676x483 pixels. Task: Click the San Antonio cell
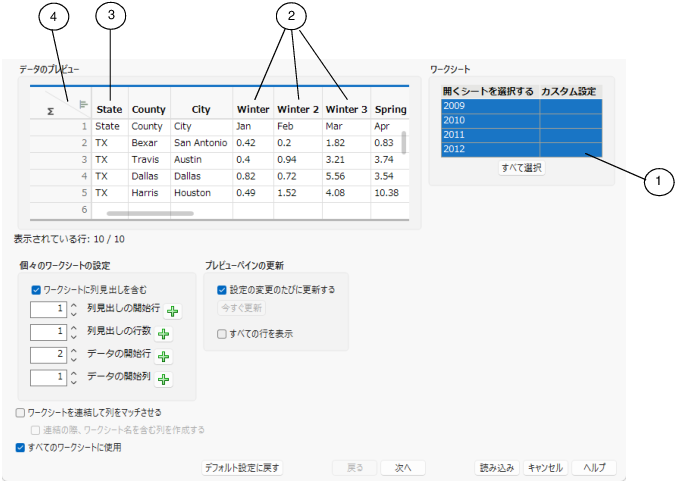pyautogui.click(x=200, y=143)
